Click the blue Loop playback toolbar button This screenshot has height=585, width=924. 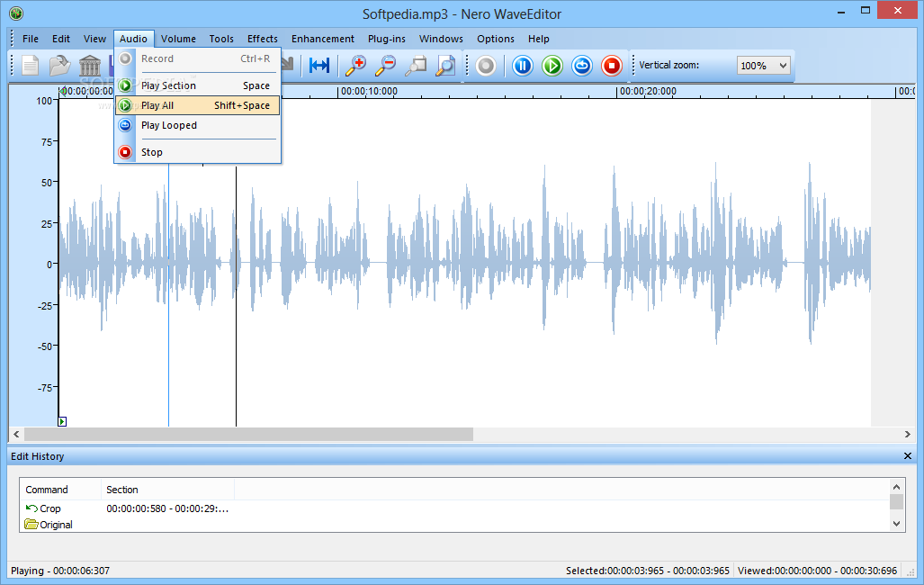[x=582, y=66]
